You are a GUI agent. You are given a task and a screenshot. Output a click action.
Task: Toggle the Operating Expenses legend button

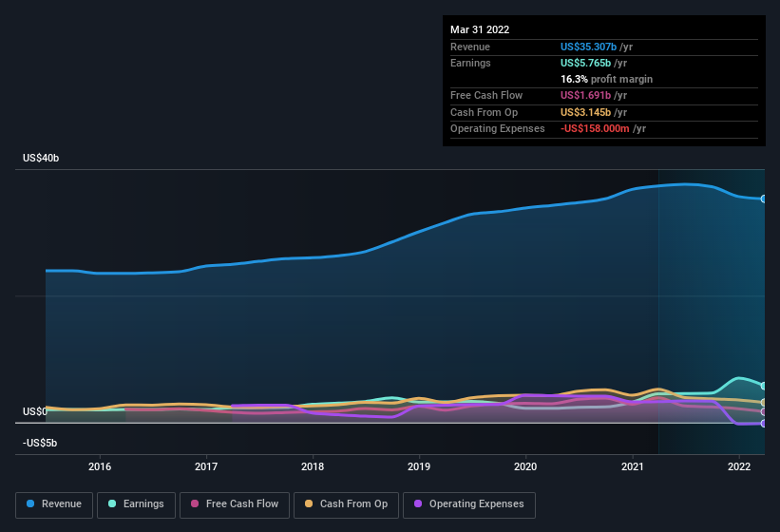(x=469, y=504)
